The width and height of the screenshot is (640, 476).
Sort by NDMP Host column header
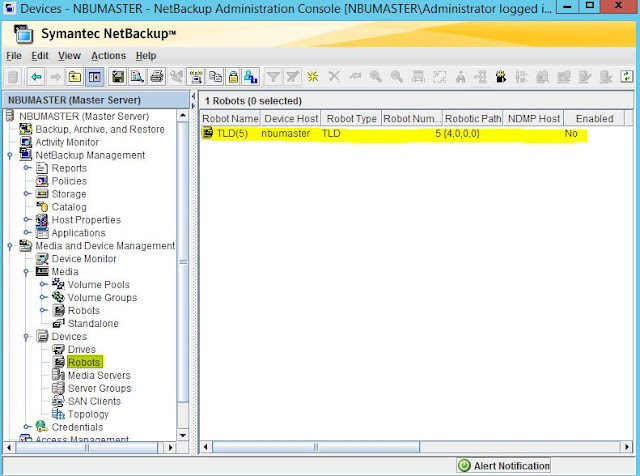(x=533, y=118)
